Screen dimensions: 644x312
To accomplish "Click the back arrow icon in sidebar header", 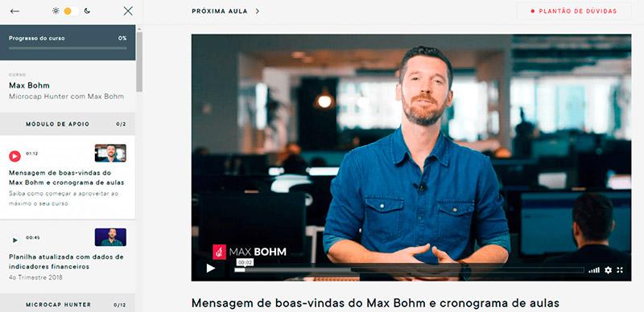I will coord(14,11).
